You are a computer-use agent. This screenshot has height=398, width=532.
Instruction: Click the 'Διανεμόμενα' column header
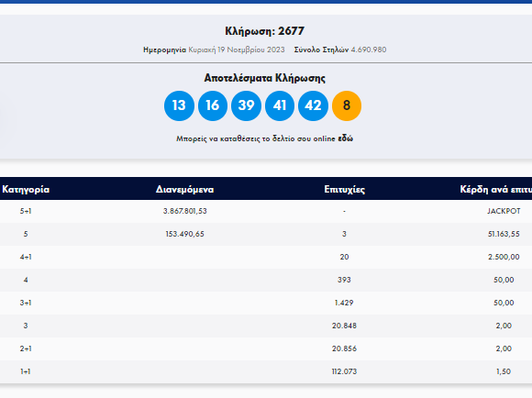click(185, 189)
